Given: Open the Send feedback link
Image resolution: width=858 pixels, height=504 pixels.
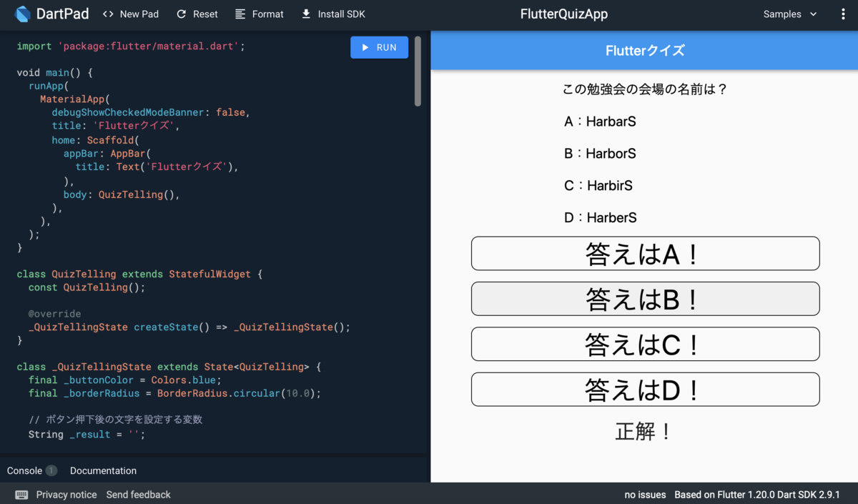Looking at the screenshot, I should pos(139,495).
